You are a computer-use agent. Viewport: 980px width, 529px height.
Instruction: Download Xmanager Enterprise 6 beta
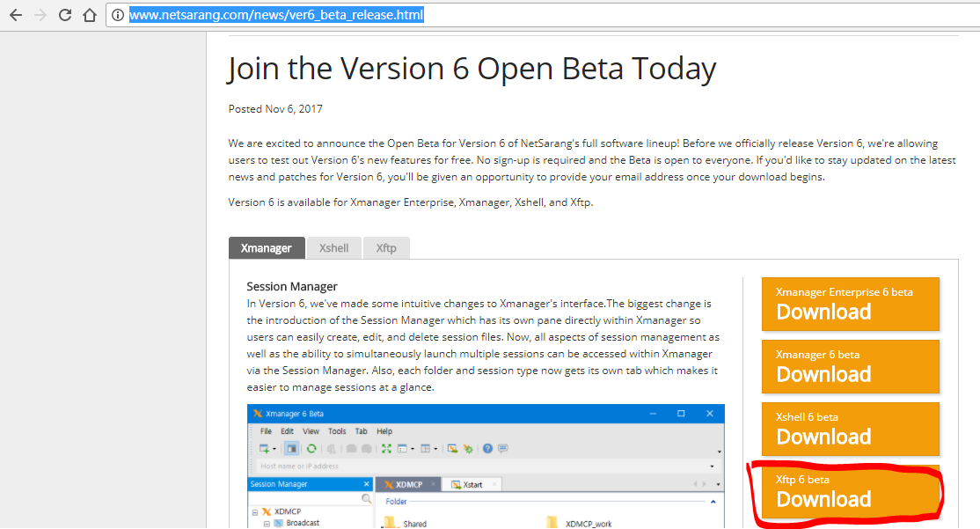coord(850,304)
